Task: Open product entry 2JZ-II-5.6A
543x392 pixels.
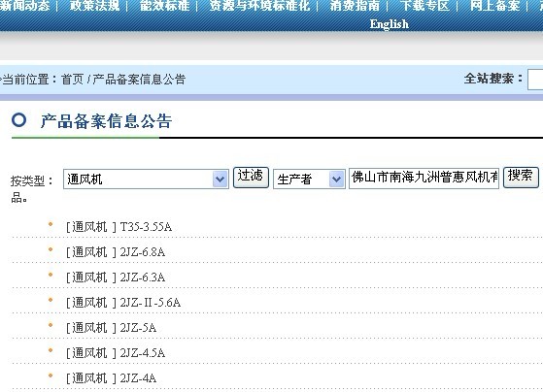Action: point(123,303)
